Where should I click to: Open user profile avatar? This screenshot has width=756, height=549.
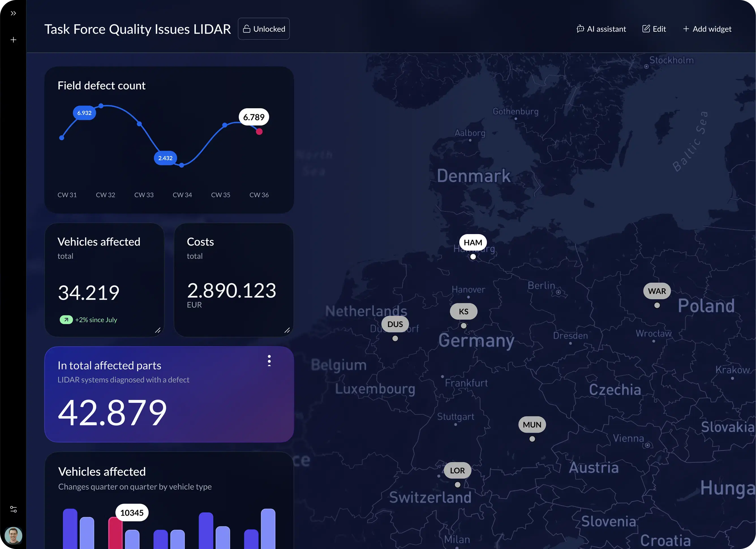click(x=13, y=535)
